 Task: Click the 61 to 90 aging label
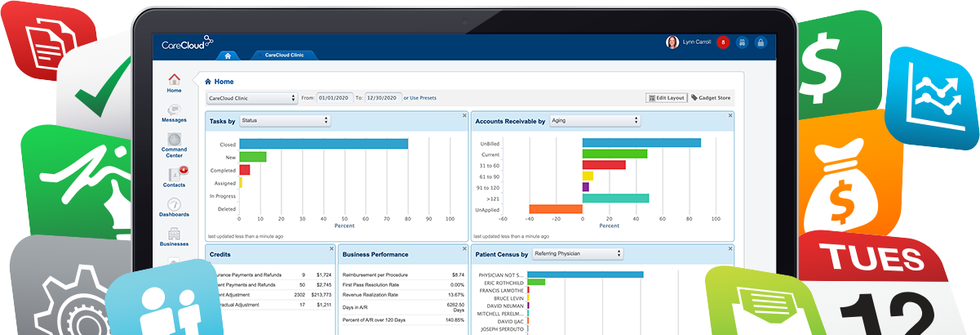pyautogui.click(x=490, y=176)
